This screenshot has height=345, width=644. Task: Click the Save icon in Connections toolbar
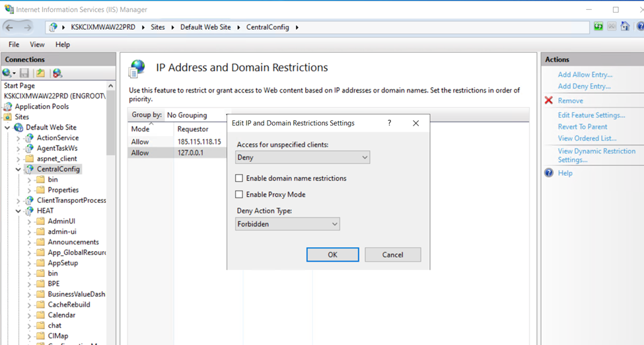pyautogui.click(x=24, y=73)
